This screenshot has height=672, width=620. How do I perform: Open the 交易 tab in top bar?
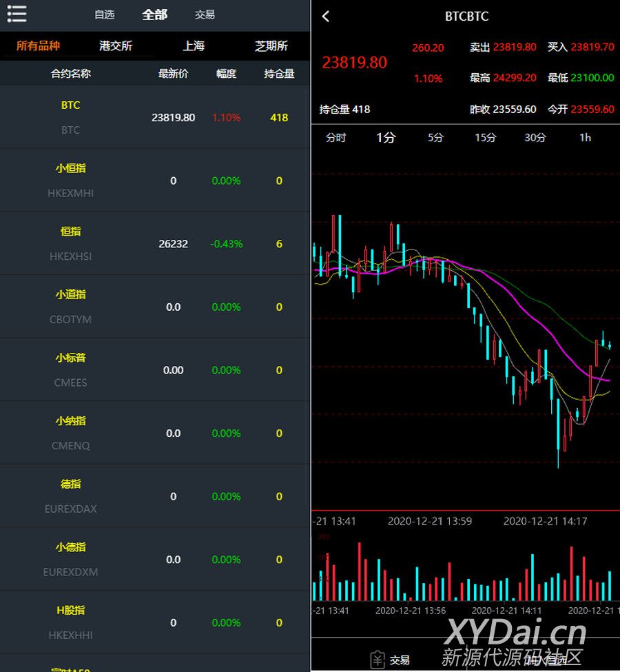tap(205, 14)
